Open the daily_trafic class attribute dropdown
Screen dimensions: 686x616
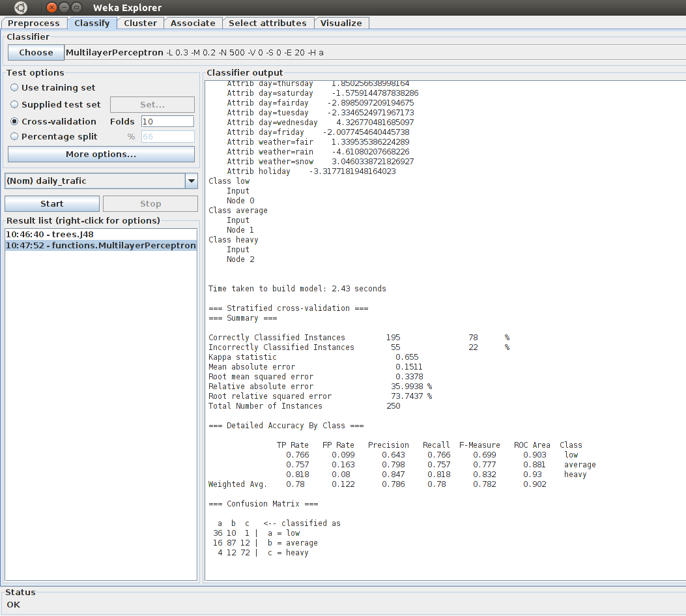coord(101,181)
